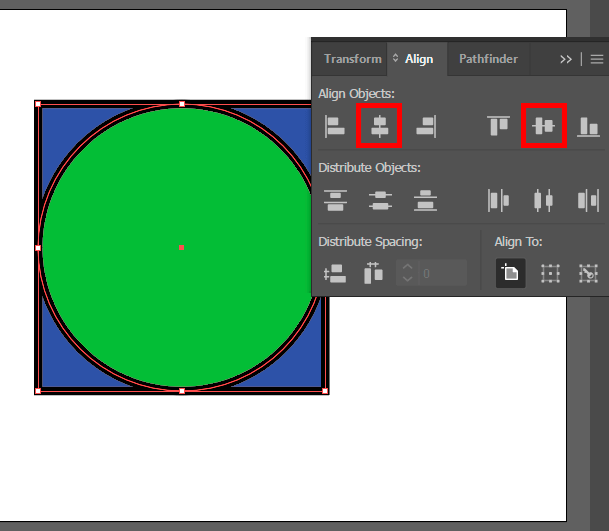The image size is (609, 531).
Task: Click the left-middle selection handle
Action: (38, 247)
